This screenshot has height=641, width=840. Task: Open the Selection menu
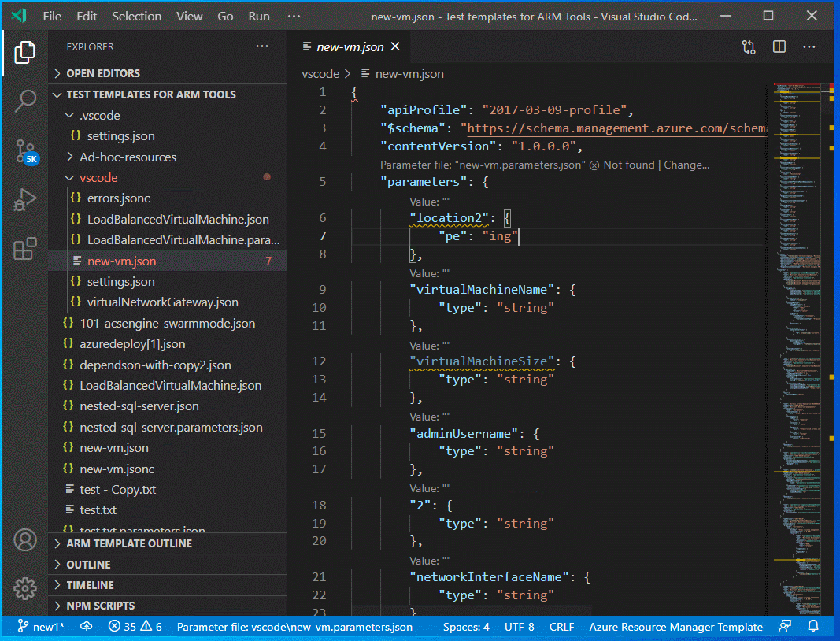click(x=137, y=16)
